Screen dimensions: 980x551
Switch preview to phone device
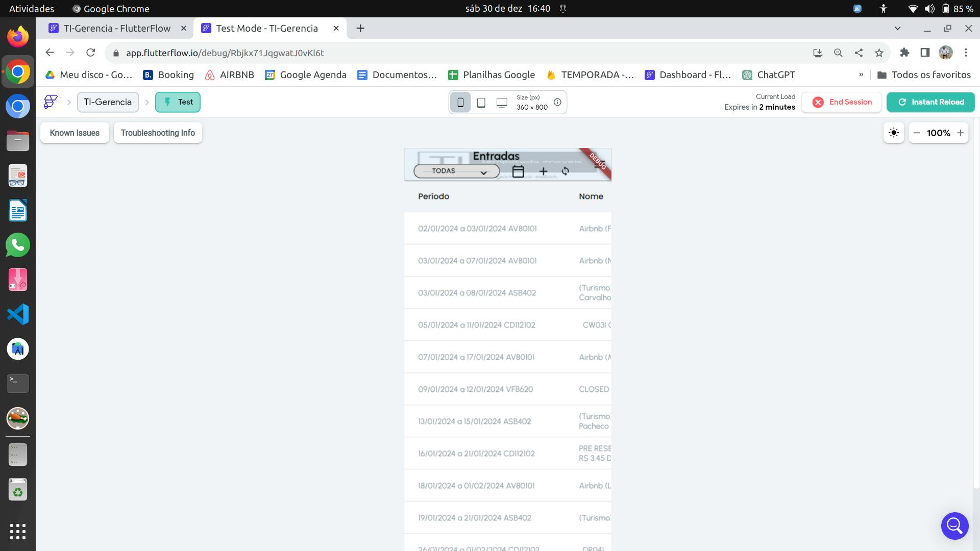(x=460, y=103)
